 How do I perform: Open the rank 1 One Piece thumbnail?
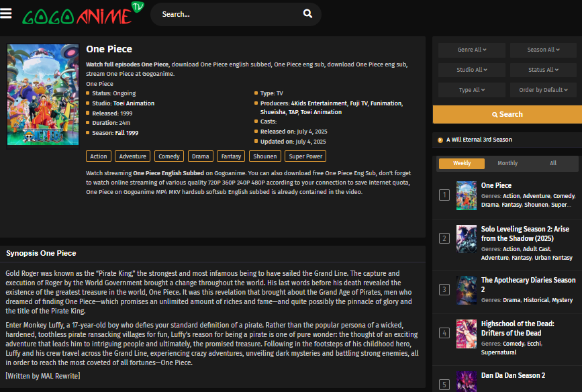[x=466, y=195]
